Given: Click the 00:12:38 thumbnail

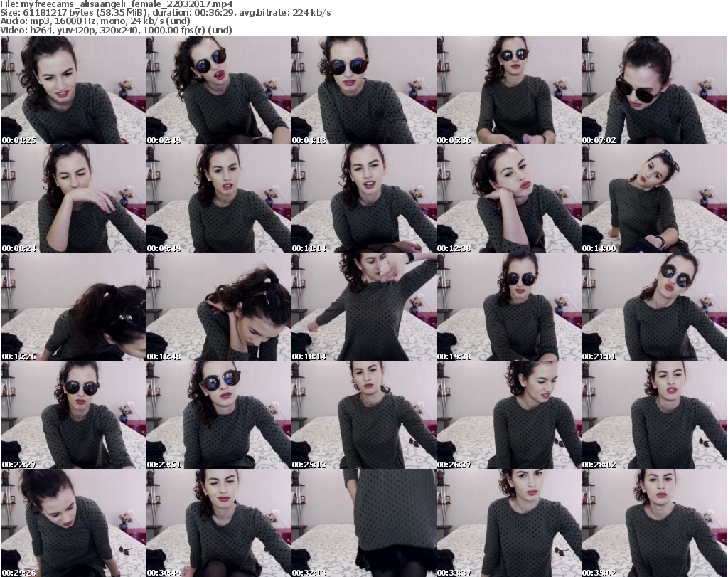Looking at the screenshot, I should 509,198.
